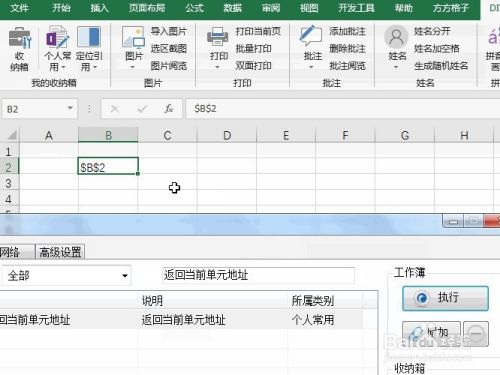Click 批量打印
500x375 pixels.
pyautogui.click(x=253, y=49)
